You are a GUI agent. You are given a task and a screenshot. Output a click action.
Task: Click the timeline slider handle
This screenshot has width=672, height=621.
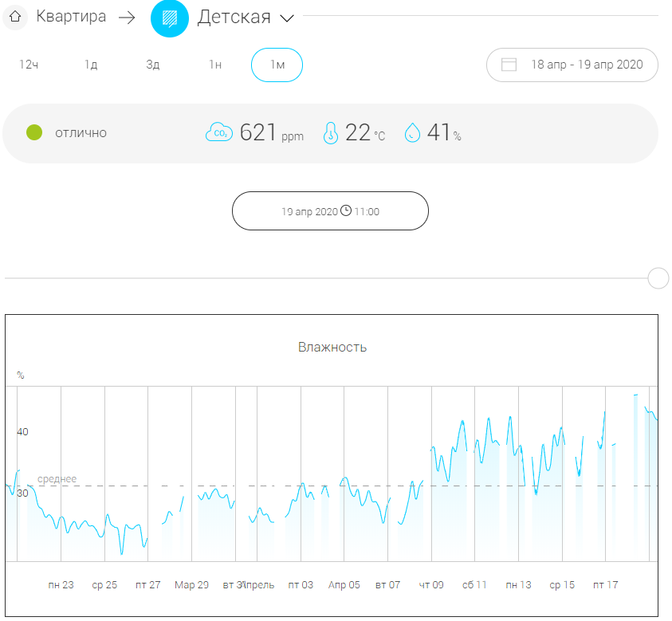658,278
